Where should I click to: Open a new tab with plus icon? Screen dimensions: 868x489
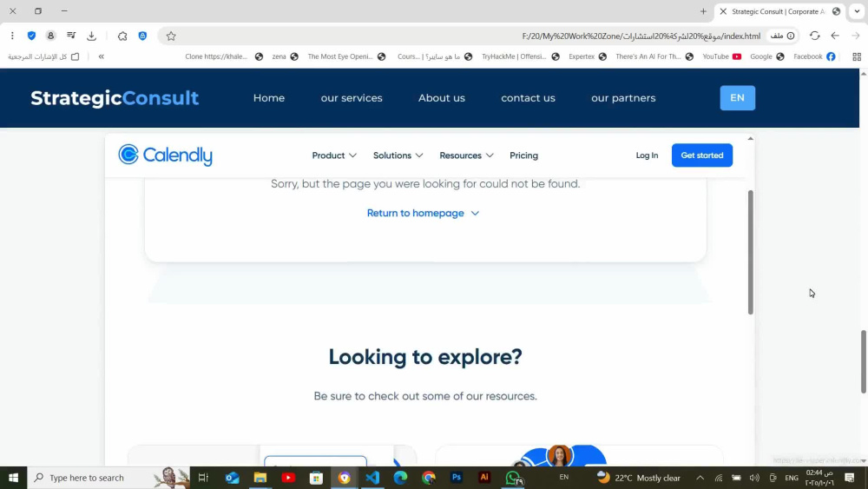pyautogui.click(x=703, y=11)
